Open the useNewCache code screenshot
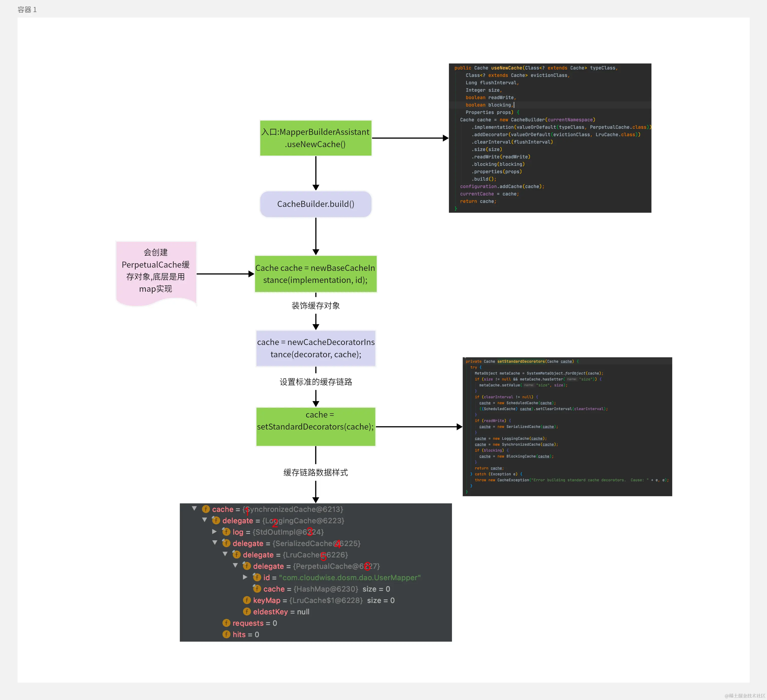Image resolution: width=767 pixels, height=700 pixels. click(x=550, y=138)
